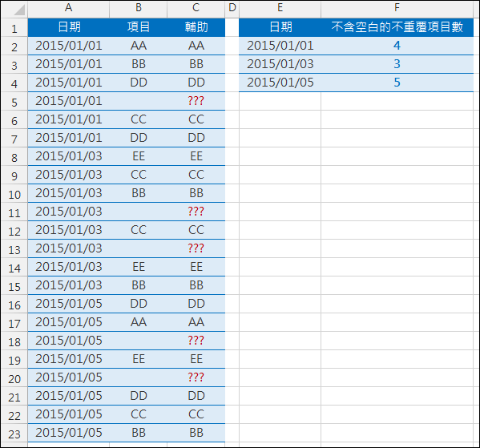Viewport: 480px width, 448px height.
Task: Select cell B17 containing AA
Action: click(x=139, y=322)
